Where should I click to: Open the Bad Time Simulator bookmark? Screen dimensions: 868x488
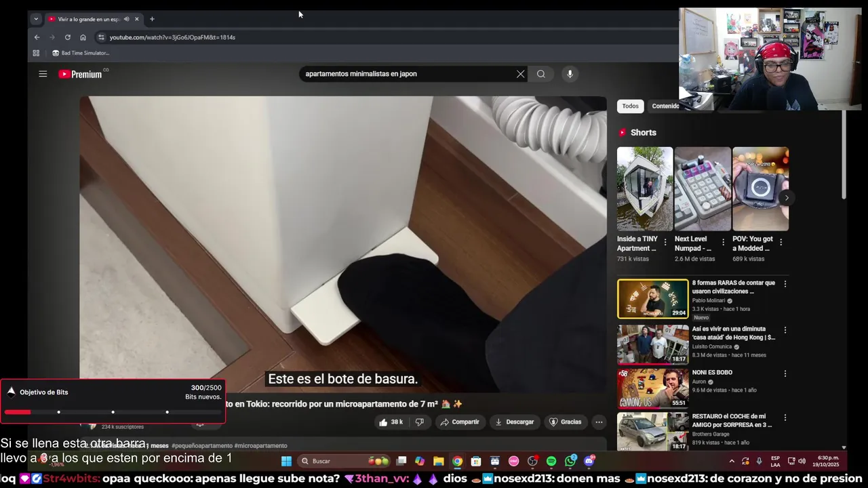(x=81, y=53)
